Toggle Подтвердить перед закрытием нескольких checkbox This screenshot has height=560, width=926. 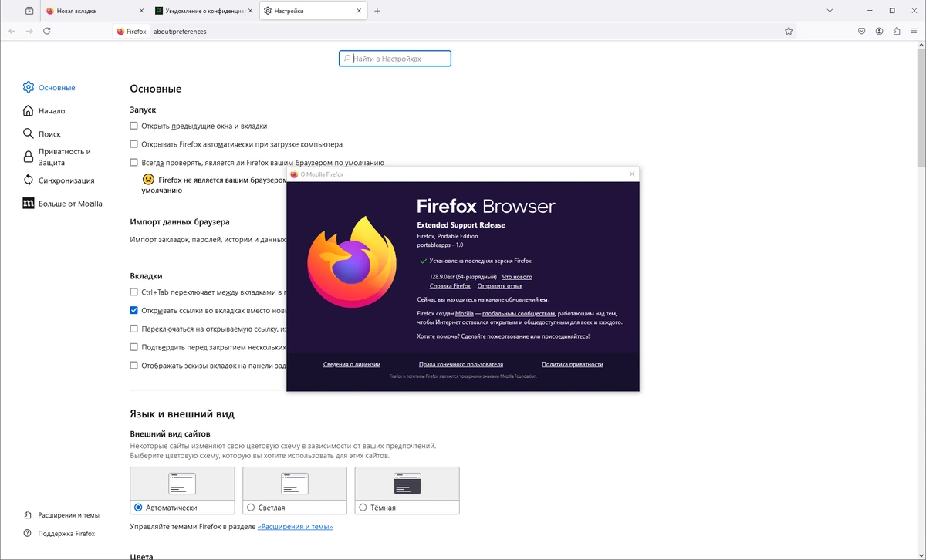(134, 347)
